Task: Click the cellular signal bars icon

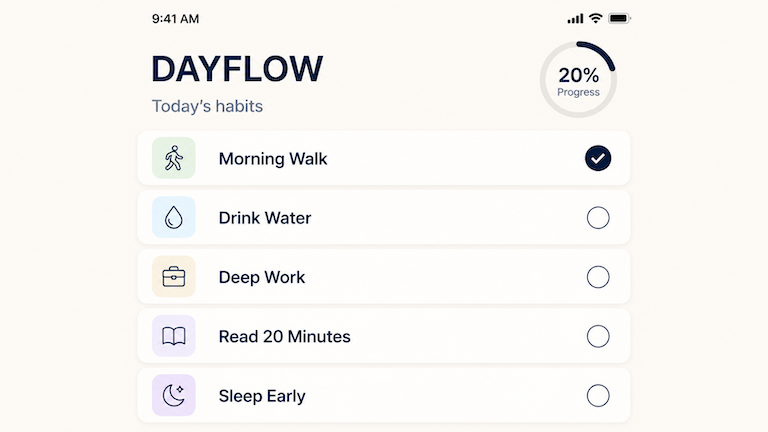Action: (x=575, y=18)
